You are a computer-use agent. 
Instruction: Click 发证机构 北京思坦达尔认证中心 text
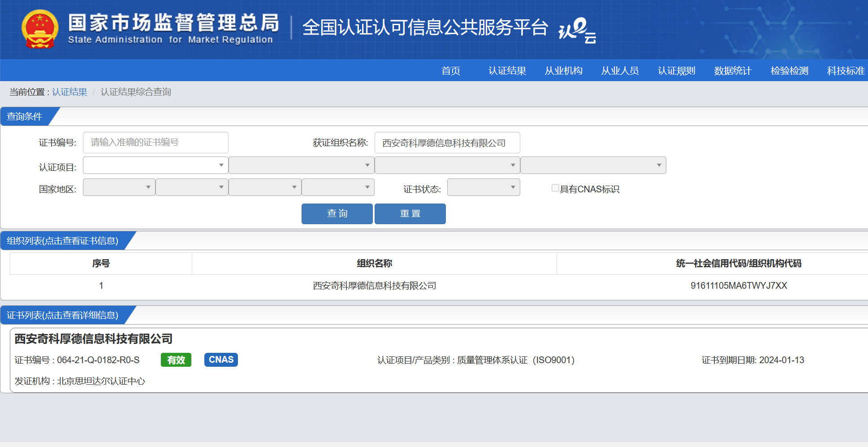click(x=80, y=381)
